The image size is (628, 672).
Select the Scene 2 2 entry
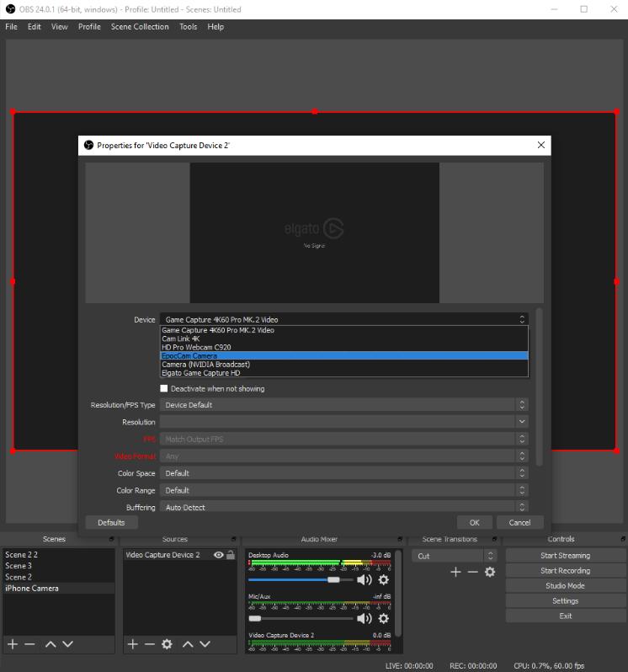(59, 554)
